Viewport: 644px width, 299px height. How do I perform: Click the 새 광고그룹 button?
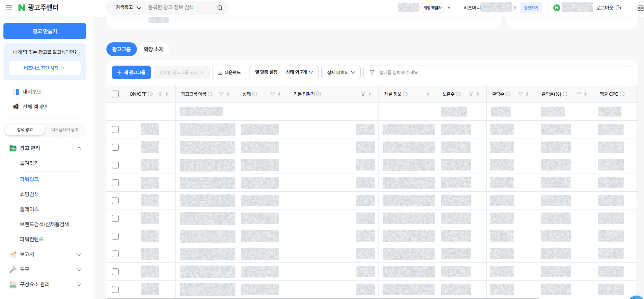pyautogui.click(x=131, y=72)
